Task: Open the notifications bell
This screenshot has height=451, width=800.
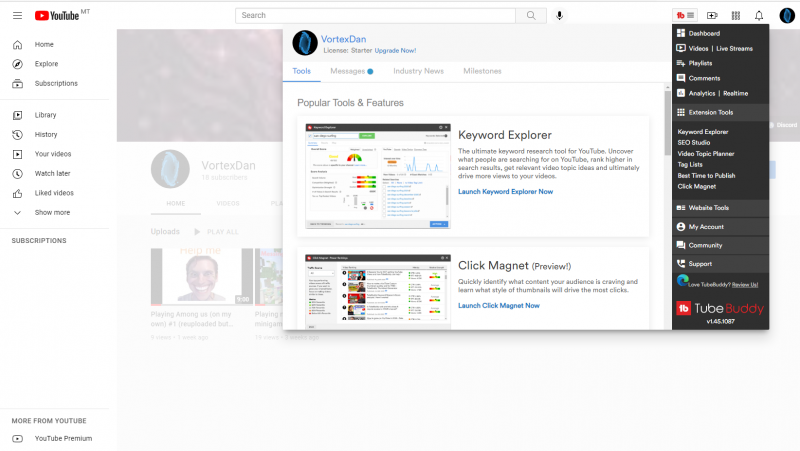Action: 759,15
